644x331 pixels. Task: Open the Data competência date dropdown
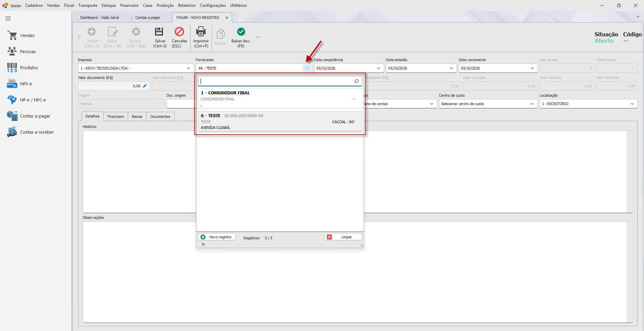tap(379, 68)
